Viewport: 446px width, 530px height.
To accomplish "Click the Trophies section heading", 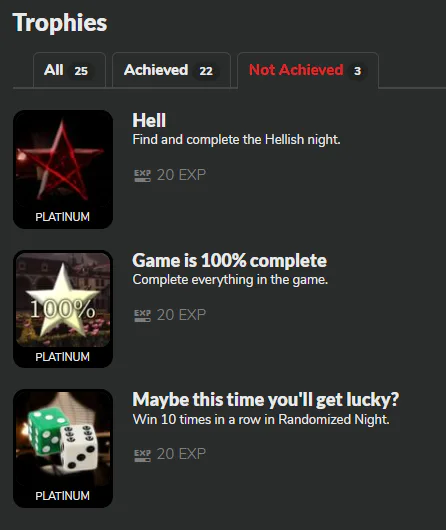I will (x=60, y=23).
